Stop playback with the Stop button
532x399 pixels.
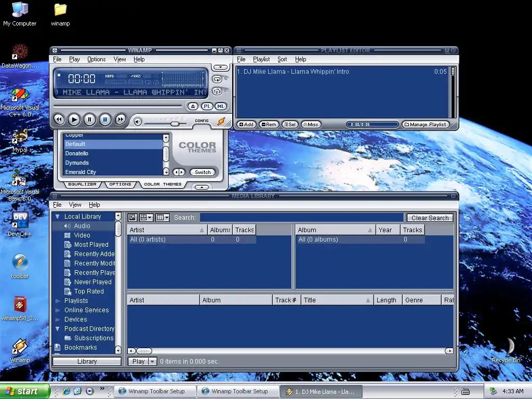[105, 119]
